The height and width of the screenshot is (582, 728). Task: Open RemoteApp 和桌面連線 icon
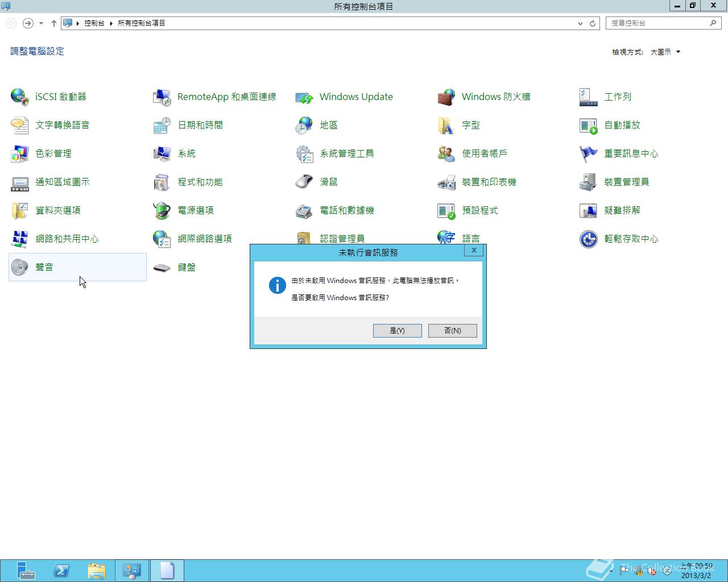tap(162, 97)
